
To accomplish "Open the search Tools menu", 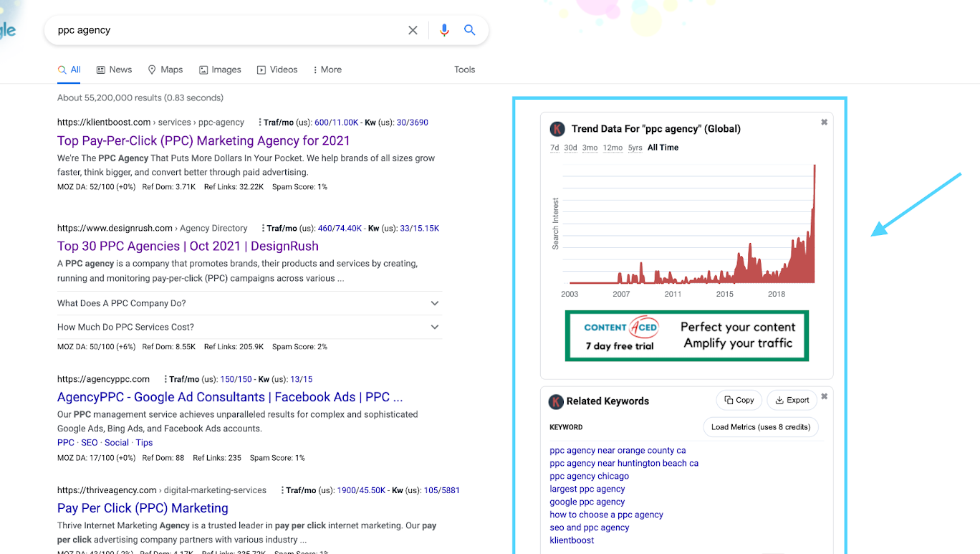I will pos(464,70).
